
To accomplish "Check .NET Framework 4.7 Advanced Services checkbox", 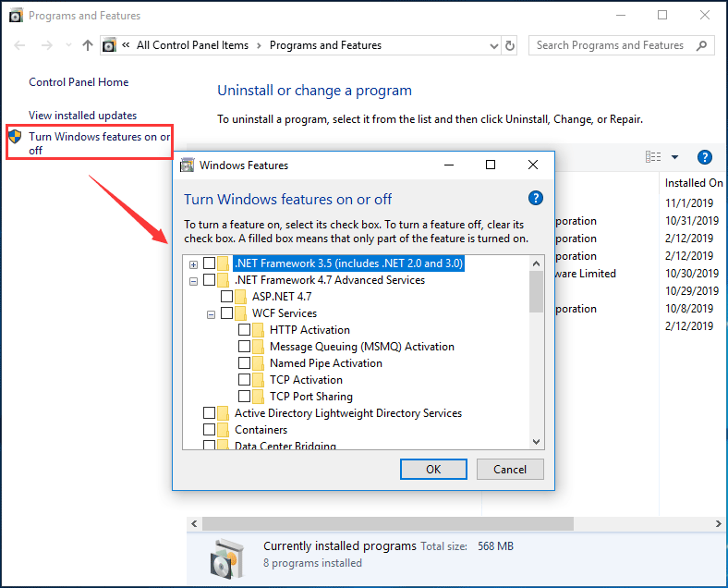I will [210, 279].
